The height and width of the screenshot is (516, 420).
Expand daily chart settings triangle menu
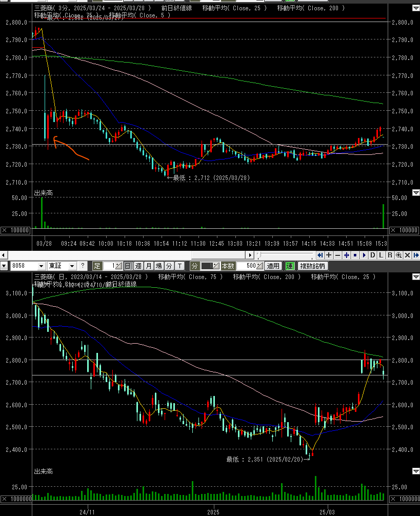pyautogui.click(x=416, y=277)
